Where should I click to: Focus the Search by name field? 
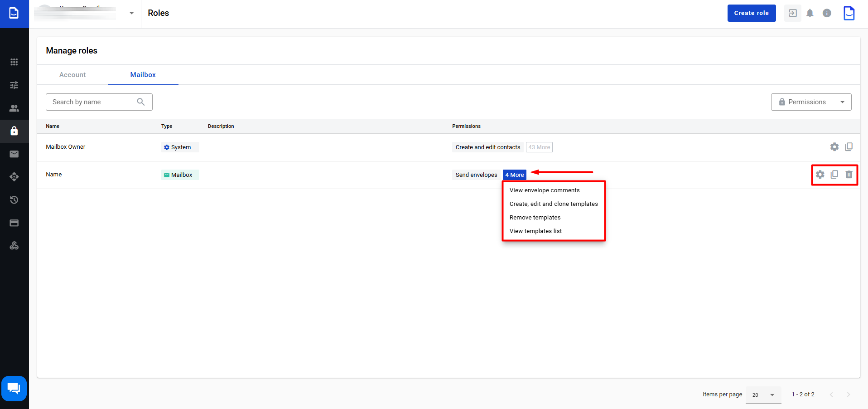[x=93, y=102]
